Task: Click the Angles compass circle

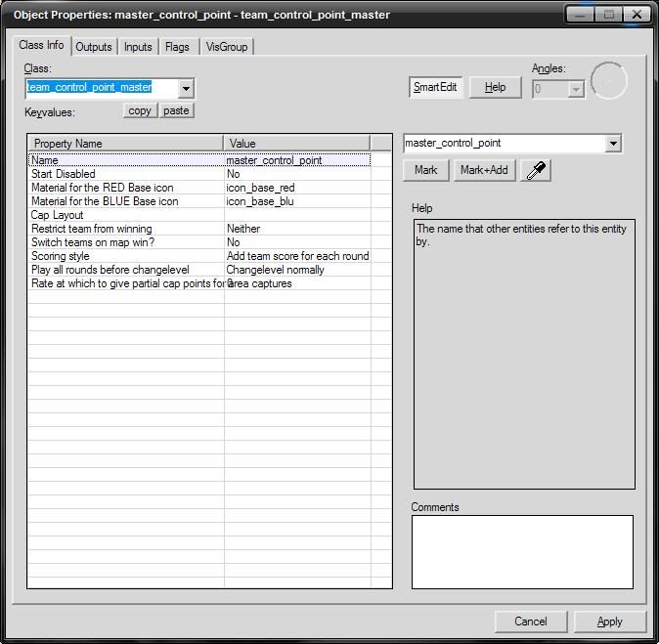Action: 608,81
